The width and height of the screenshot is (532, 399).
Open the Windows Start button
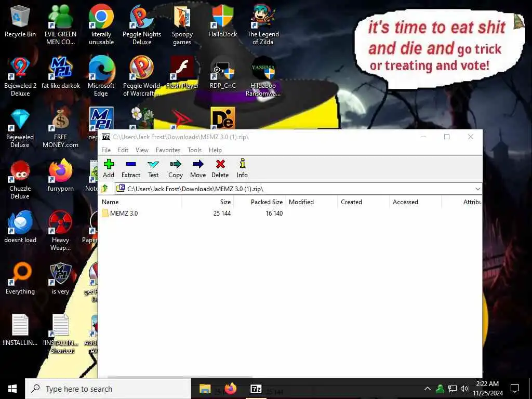(12, 389)
